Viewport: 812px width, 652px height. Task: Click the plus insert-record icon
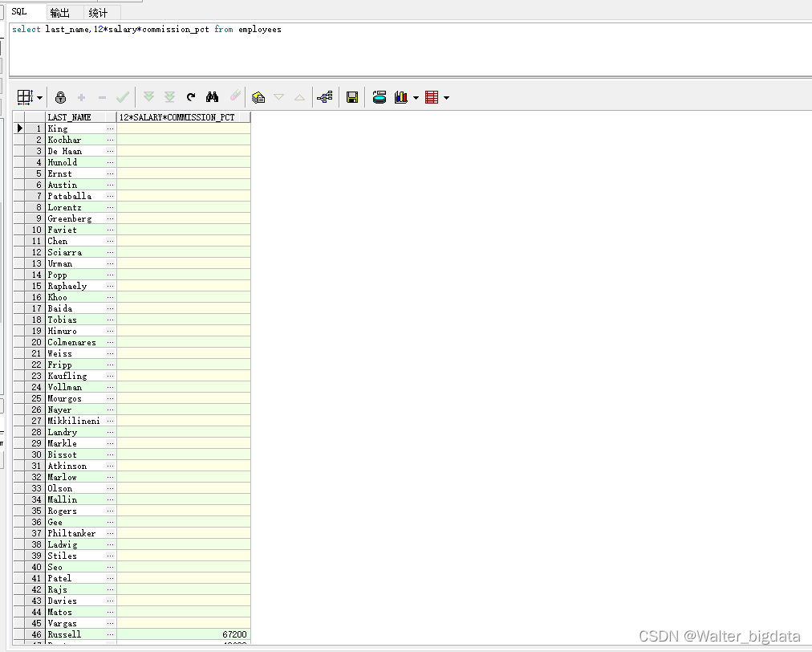(x=81, y=97)
